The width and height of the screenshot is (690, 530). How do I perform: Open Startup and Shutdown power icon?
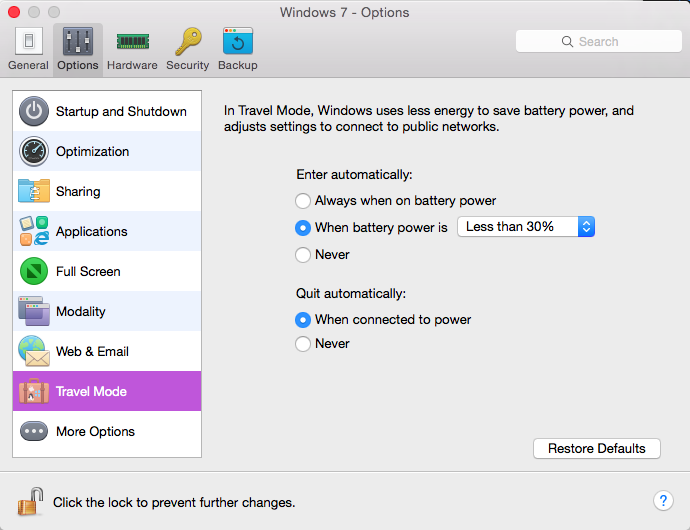click(34, 112)
